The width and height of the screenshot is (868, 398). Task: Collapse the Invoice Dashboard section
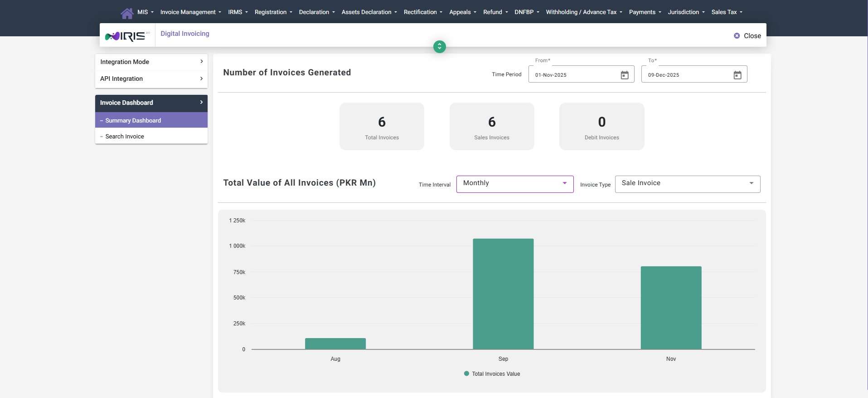(x=151, y=103)
